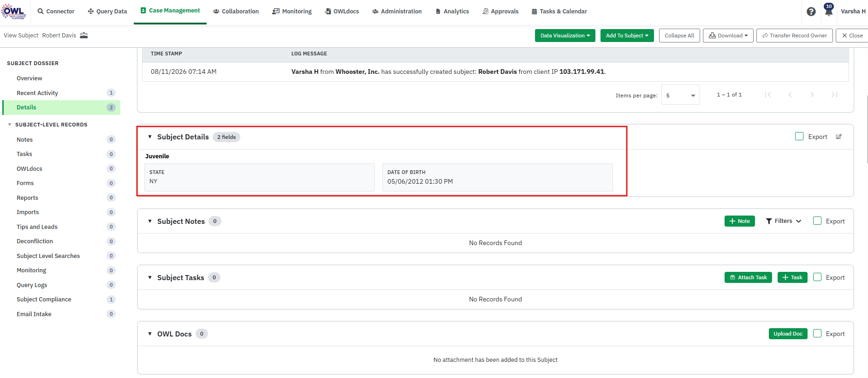
Task: Go to the first page of log entries
Action: click(x=767, y=95)
